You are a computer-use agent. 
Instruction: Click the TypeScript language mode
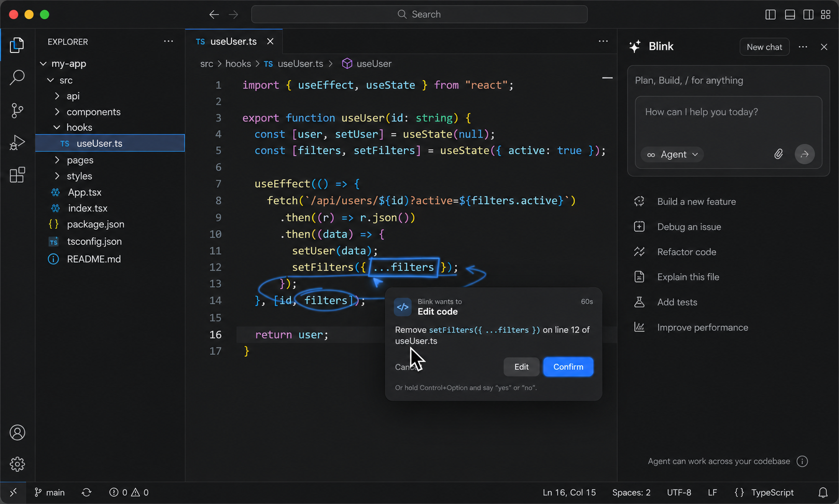point(772,493)
